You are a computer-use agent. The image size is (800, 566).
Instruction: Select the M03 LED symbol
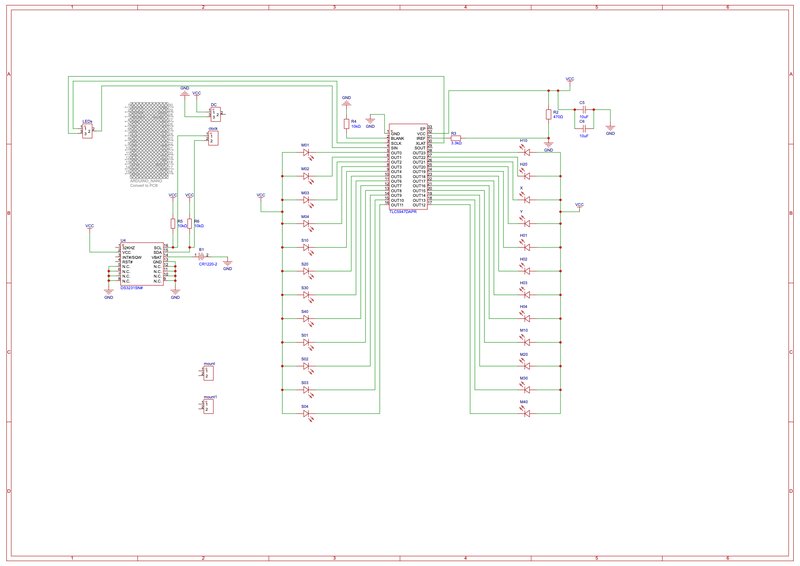307,201
